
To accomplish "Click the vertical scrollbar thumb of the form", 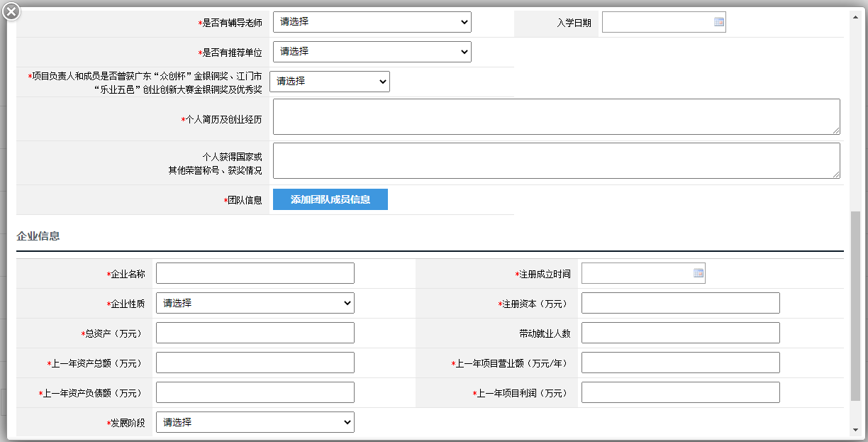I will (855, 305).
